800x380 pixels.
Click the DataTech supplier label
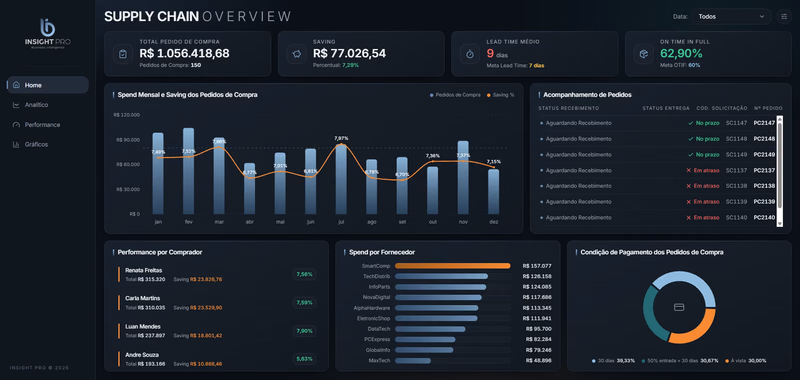click(x=379, y=329)
